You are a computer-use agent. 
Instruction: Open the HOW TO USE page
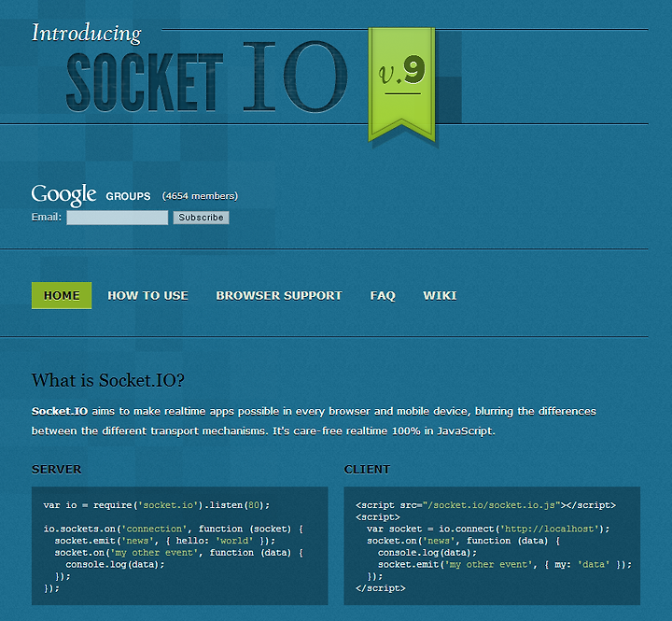pos(147,295)
